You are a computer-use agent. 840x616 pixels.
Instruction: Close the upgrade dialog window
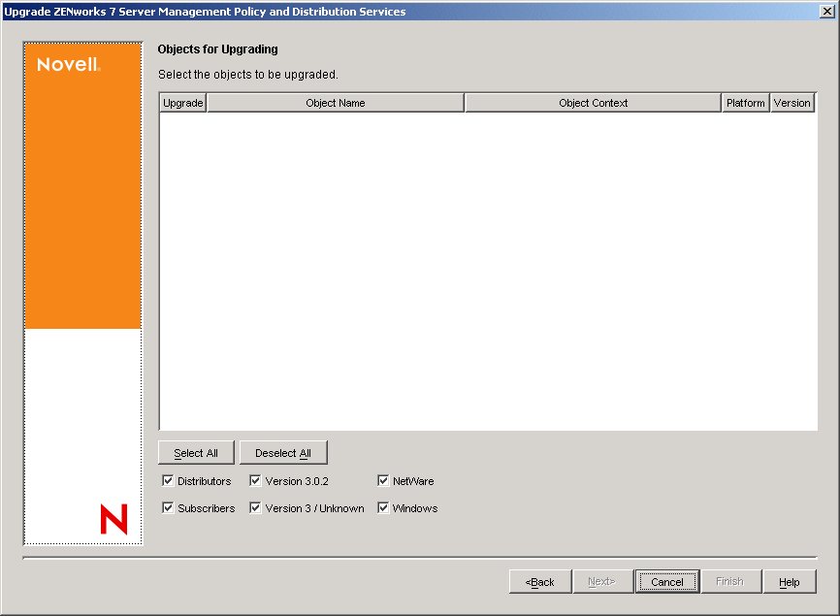pos(827,12)
